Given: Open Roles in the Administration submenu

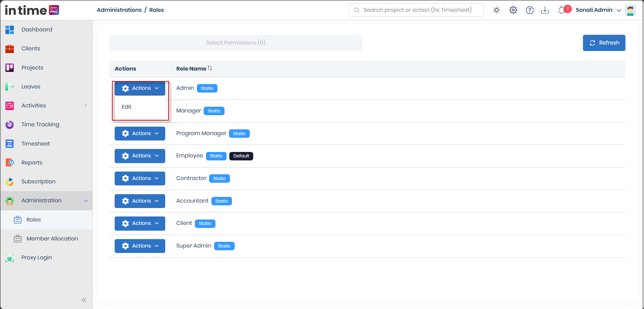Looking at the screenshot, I should coord(47,220).
